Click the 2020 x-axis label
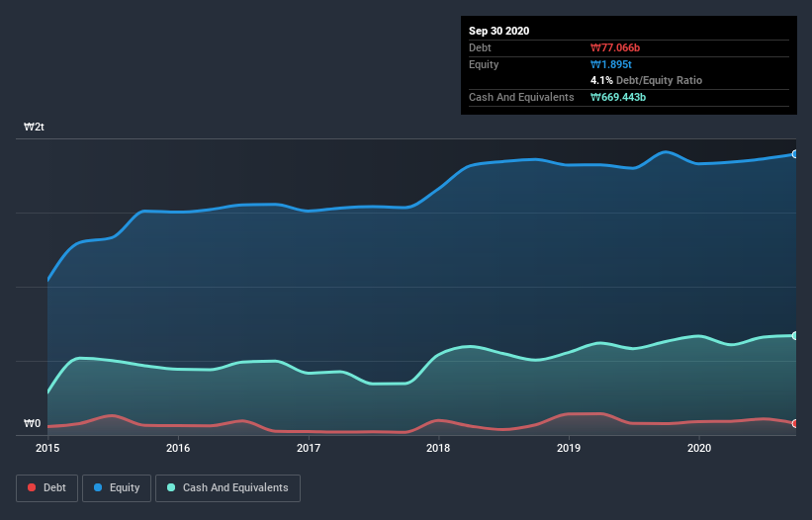 point(699,448)
